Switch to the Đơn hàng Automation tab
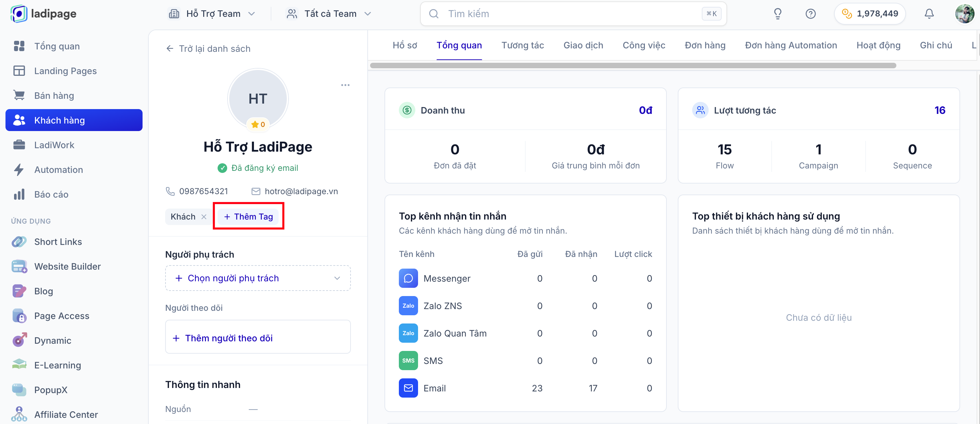Image resolution: width=980 pixels, height=424 pixels. [791, 45]
